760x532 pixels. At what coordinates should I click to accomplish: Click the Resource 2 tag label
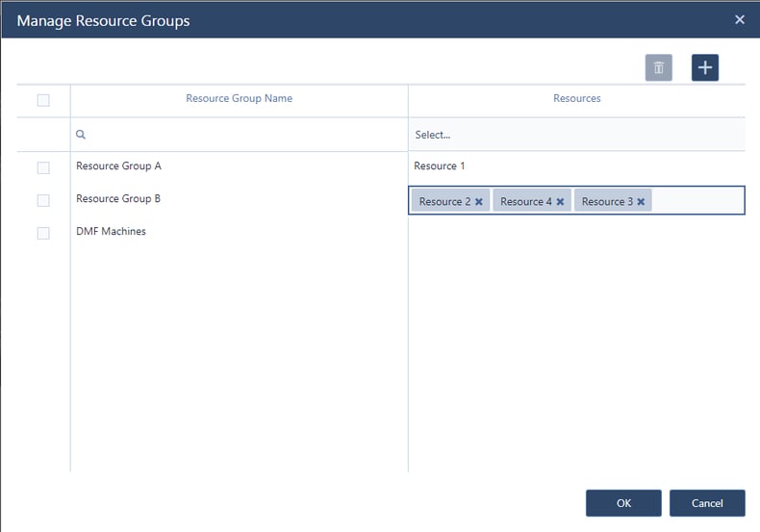coord(444,202)
